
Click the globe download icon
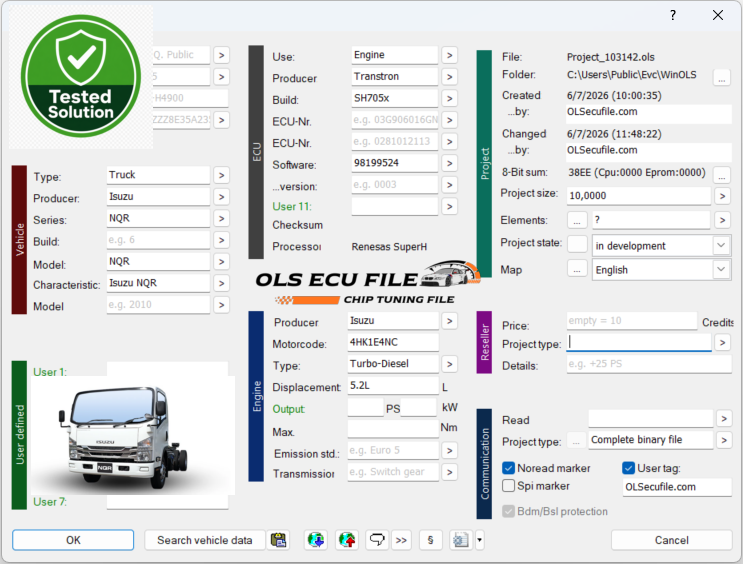pyautogui.click(x=316, y=540)
